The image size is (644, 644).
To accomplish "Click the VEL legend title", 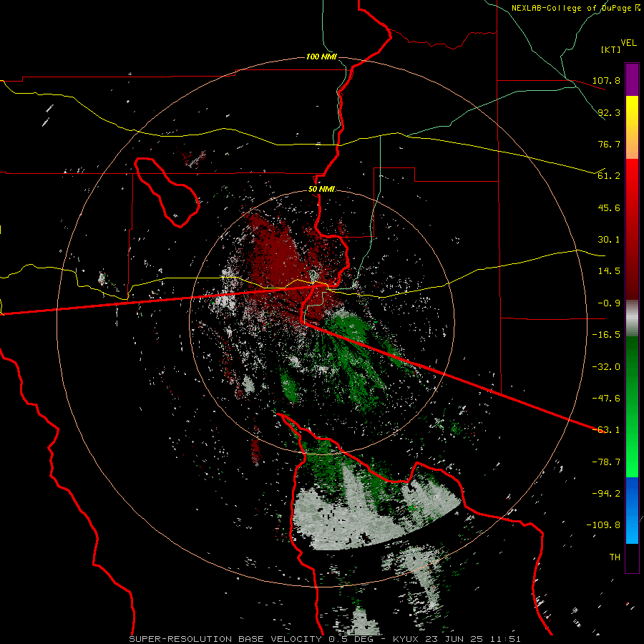I will 628,42.
